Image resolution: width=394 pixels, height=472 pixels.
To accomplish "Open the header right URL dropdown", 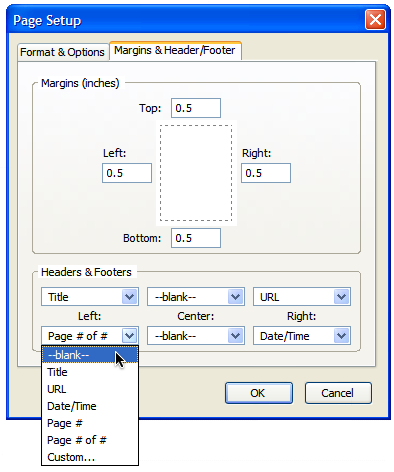I will pyautogui.click(x=302, y=297).
